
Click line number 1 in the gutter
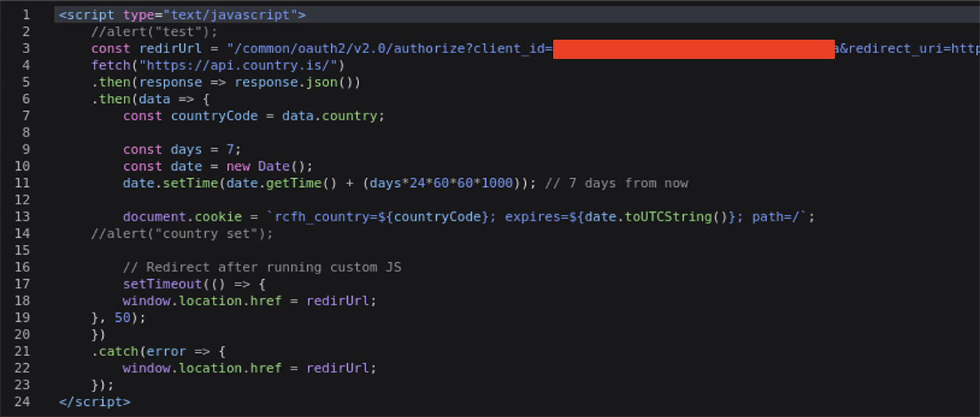coord(26,15)
